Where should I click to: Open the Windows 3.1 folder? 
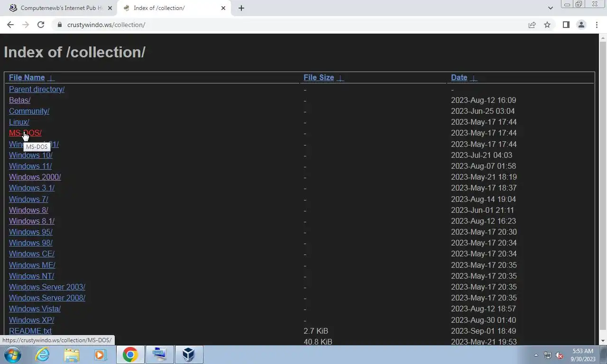click(32, 188)
